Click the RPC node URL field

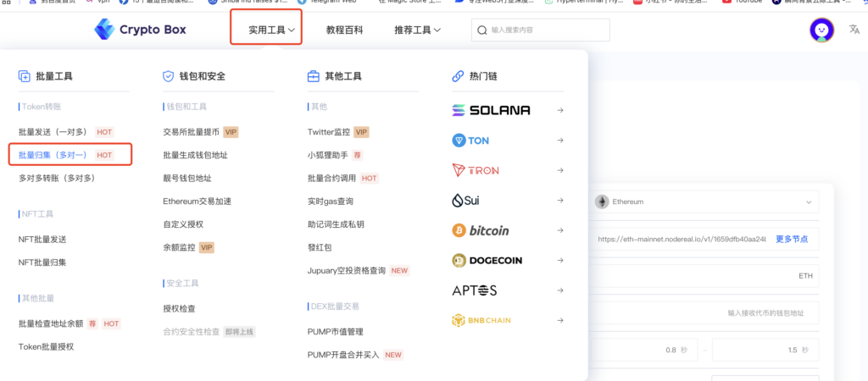click(680, 240)
